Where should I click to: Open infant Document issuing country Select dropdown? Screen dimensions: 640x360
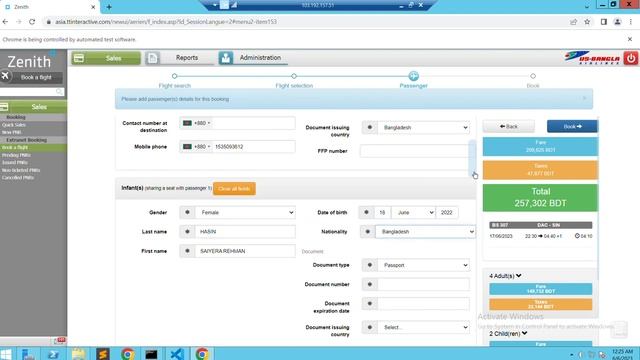pos(423,327)
